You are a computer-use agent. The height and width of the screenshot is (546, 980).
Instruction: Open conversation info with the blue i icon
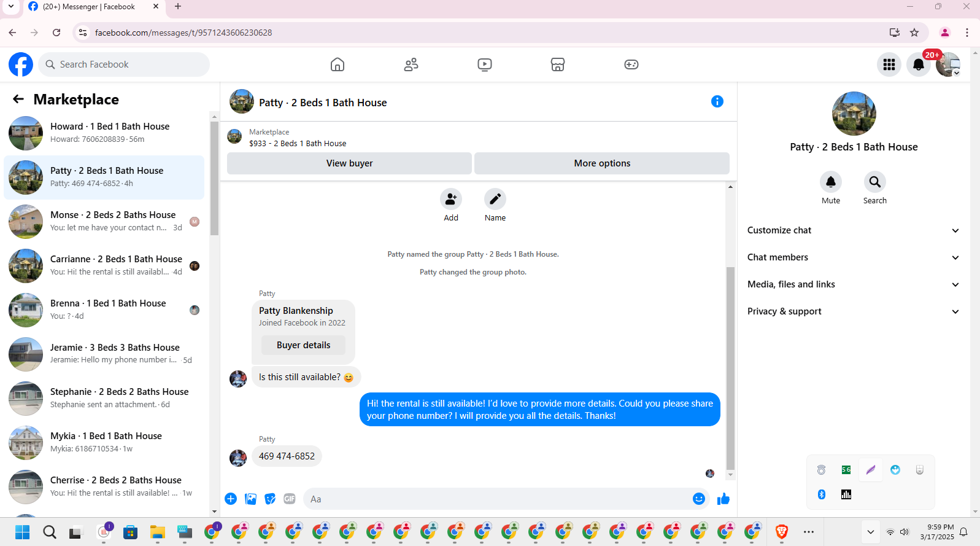tap(717, 102)
